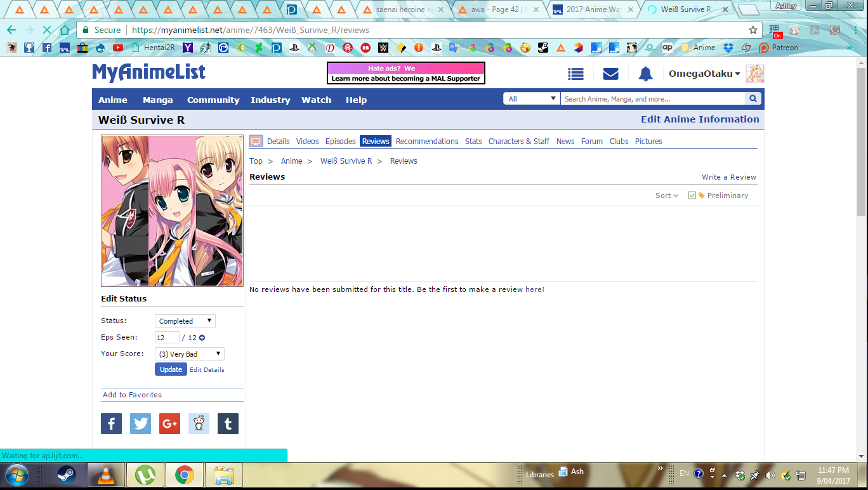Open the YouTube bookmark icon
The width and height of the screenshot is (868, 490).
(x=118, y=48)
